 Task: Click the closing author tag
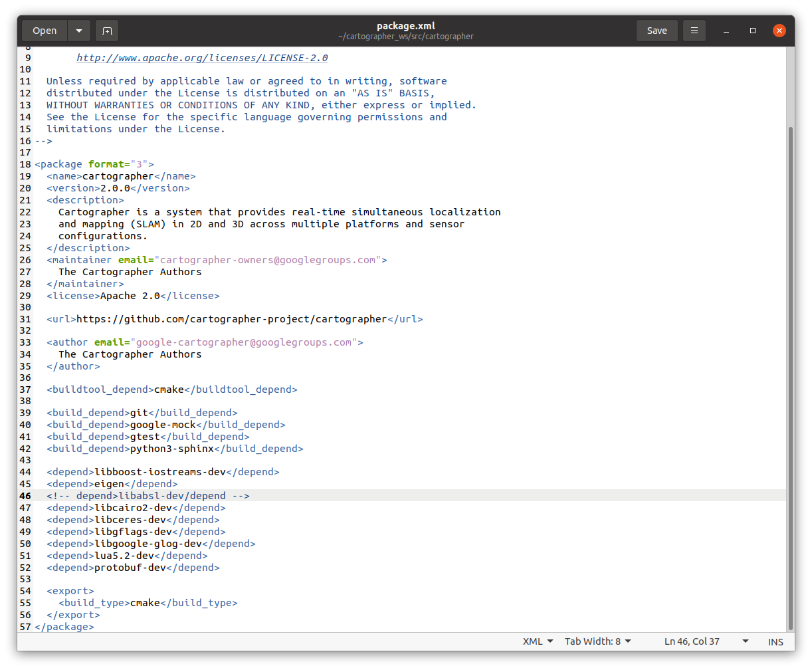point(73,366)
